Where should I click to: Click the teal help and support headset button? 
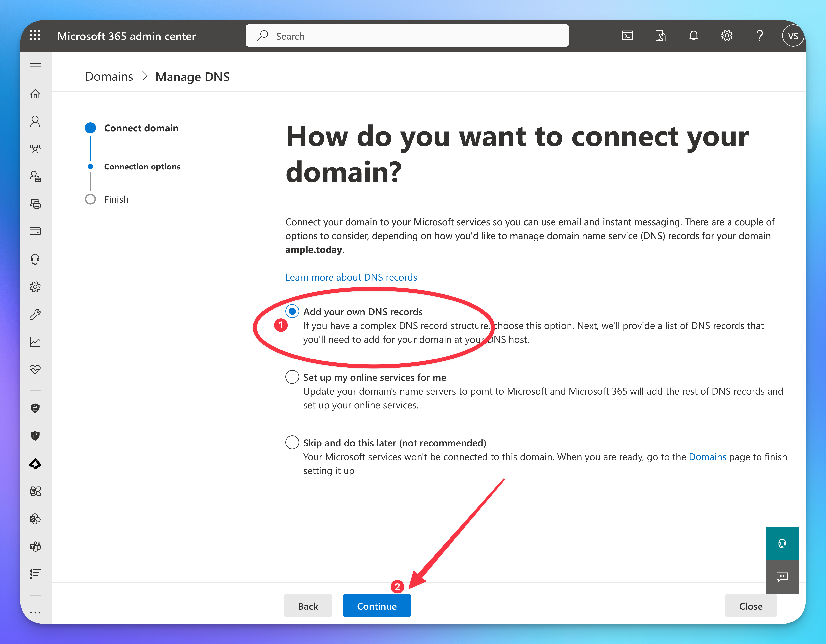click(x=782, y=543)
